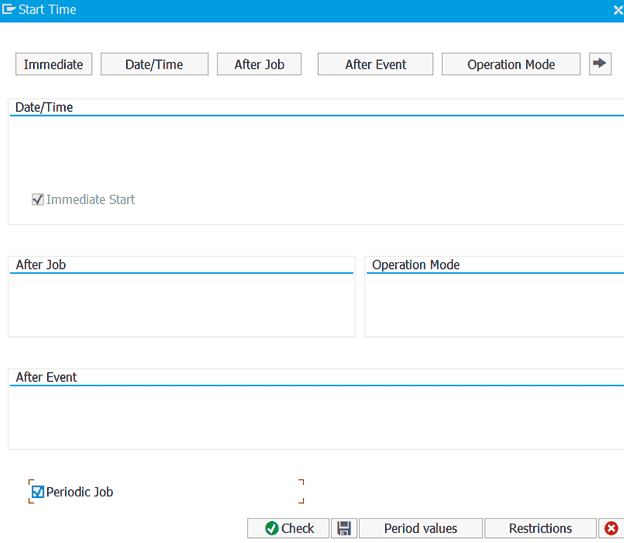This screenshot has width=624, height=543.
Task: Choose the Date/Time start option button
Action: coord(154,64)
